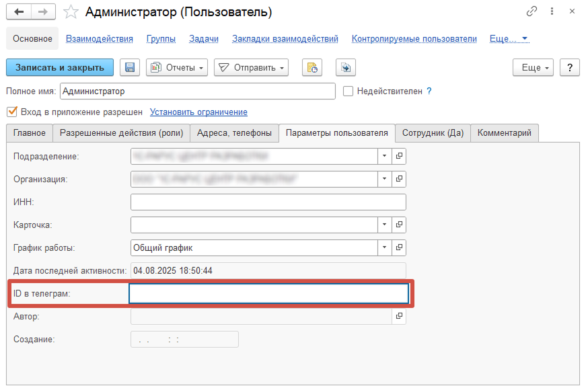Click the document-with-clock reminder icon
The height and width of the screenshot is (390, 588).
tap(311, 67)
